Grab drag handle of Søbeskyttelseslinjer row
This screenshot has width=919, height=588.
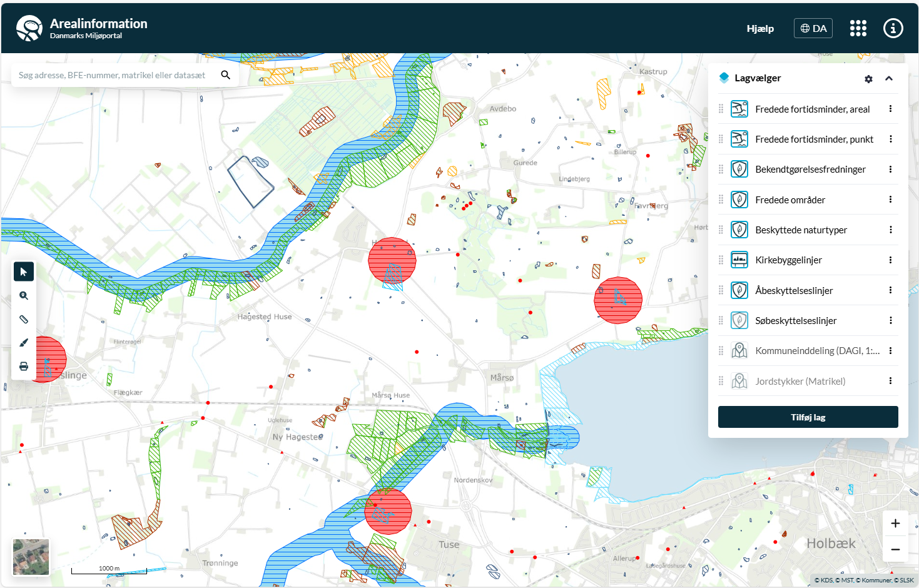721,320
